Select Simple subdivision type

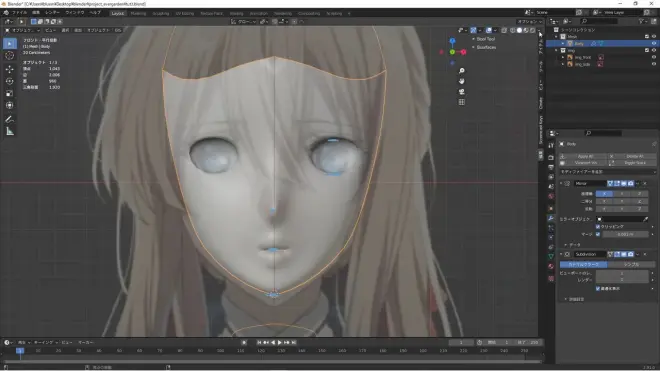pos(631,264)
